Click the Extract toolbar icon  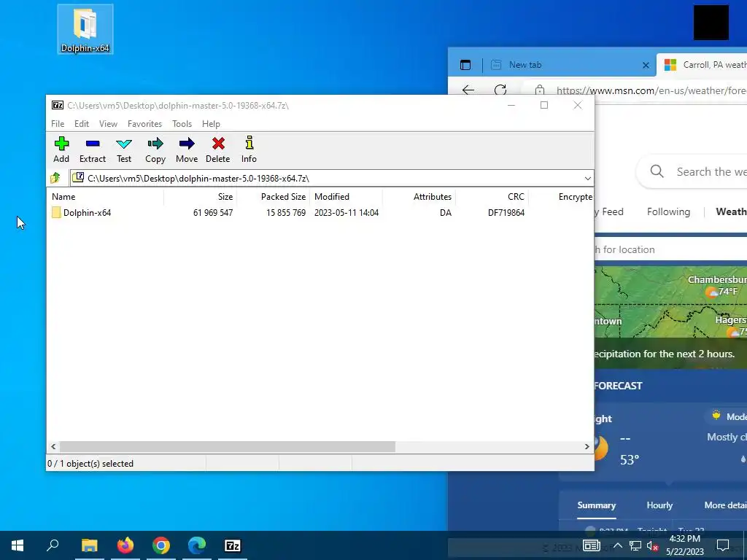click(93, 150)
